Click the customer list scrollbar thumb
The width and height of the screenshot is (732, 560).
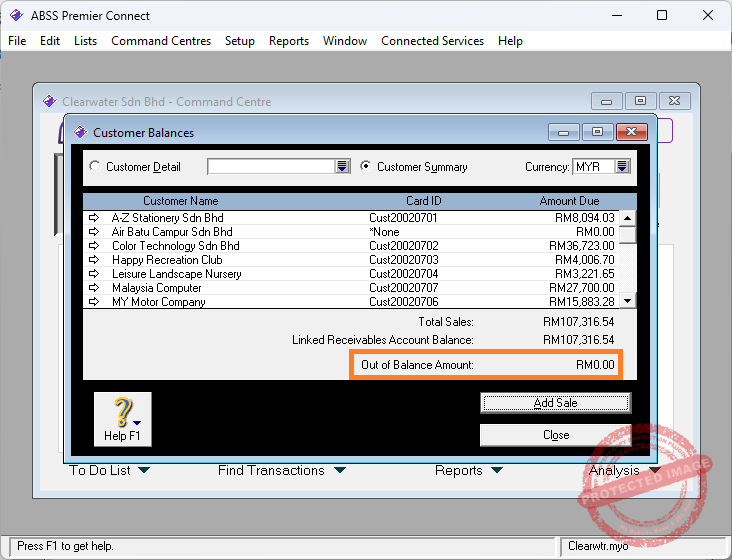click(628, 234)
